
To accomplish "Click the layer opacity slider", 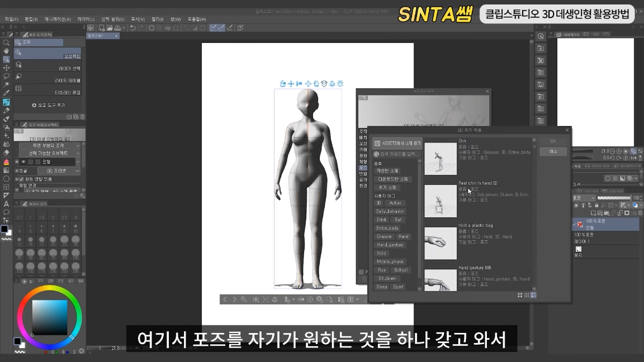I will 614,198.
